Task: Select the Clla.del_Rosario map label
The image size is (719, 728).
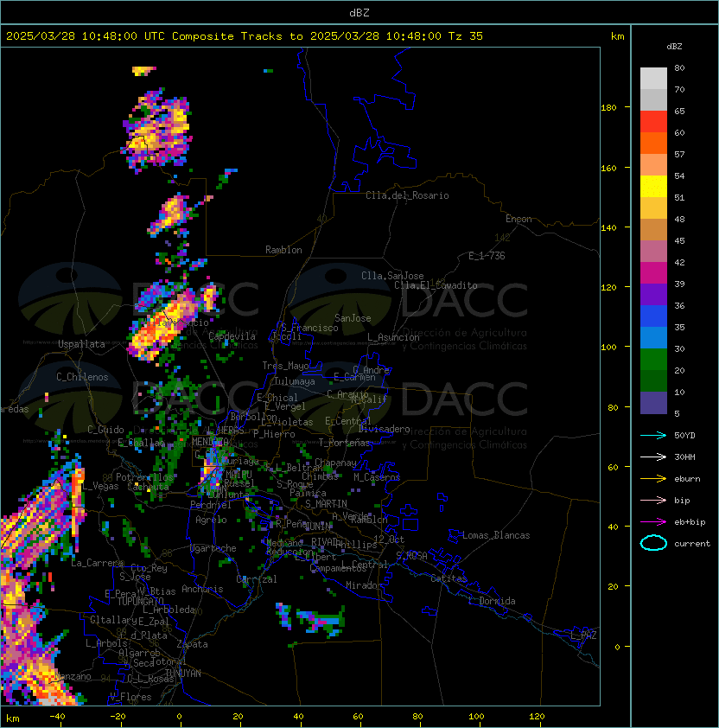Action: point(407,195)
